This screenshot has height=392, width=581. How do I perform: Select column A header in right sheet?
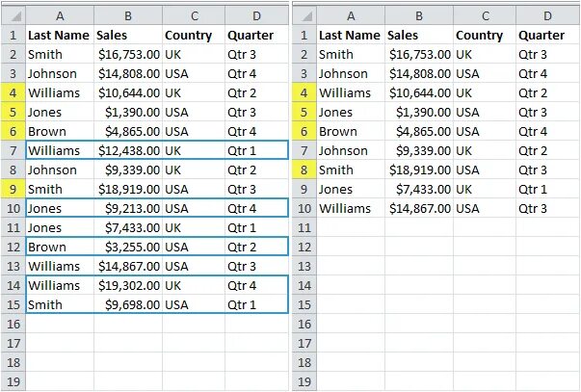350,15
